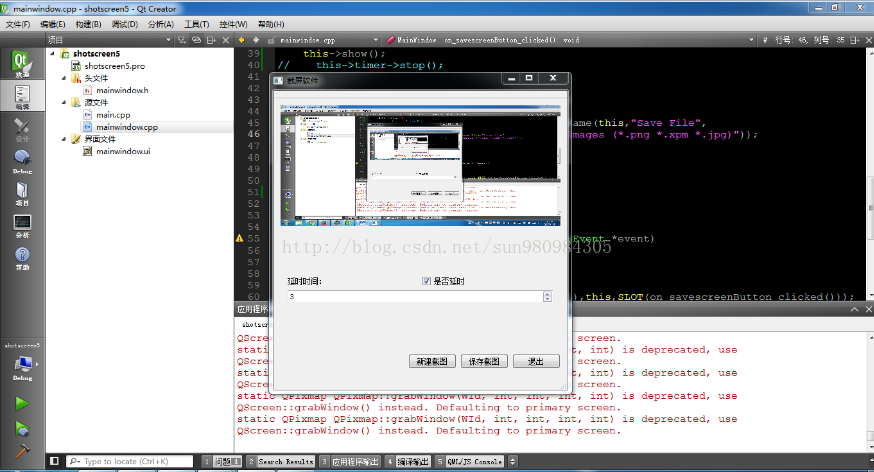The width and height of the screenshot is (874, 472).
Task: Open the Analyze mode monitor icon
Action: point(21,226)
